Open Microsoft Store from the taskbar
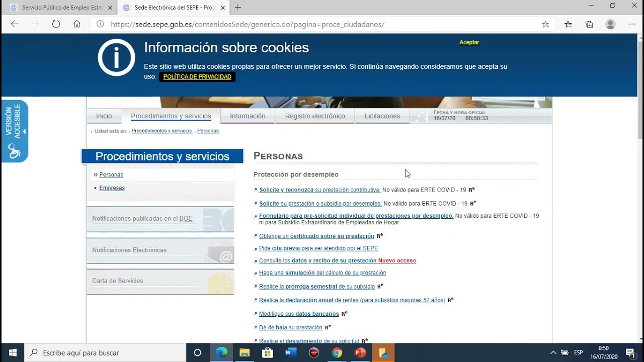Image resolution: width=644 pixels, height=362 pixels. [x=267, y=353]
